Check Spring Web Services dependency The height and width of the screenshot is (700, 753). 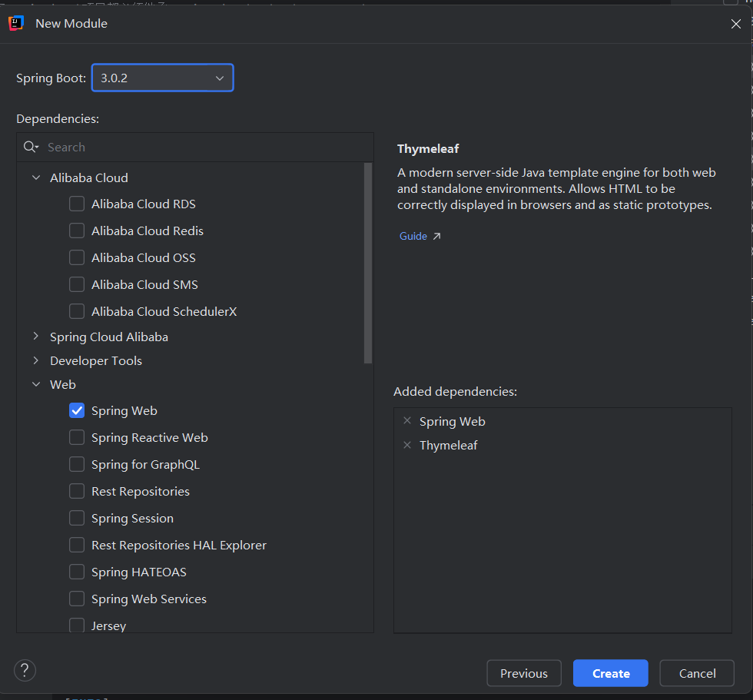(77, 599)
